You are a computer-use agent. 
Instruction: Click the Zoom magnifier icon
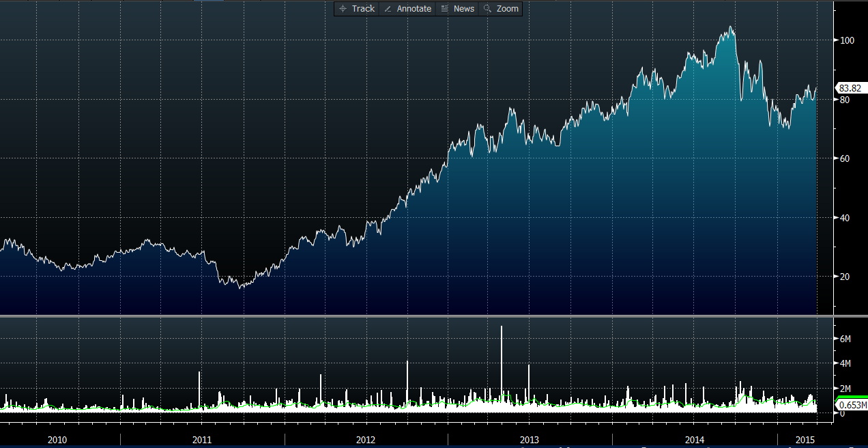[x=487, y=9]
